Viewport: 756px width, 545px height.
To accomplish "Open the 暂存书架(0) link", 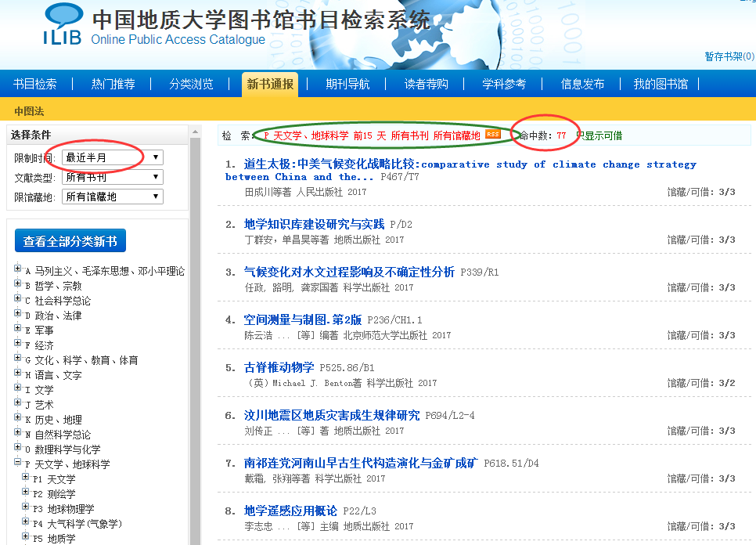I will pos(729,56).
